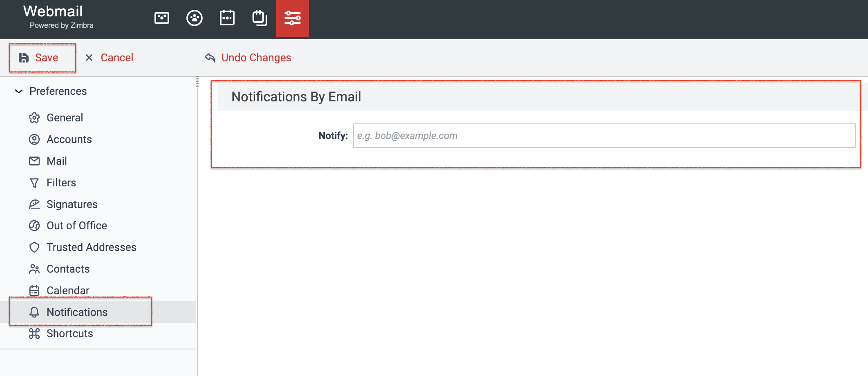
Task: Go to Filters preferences
Action: (x=52, y=183)
